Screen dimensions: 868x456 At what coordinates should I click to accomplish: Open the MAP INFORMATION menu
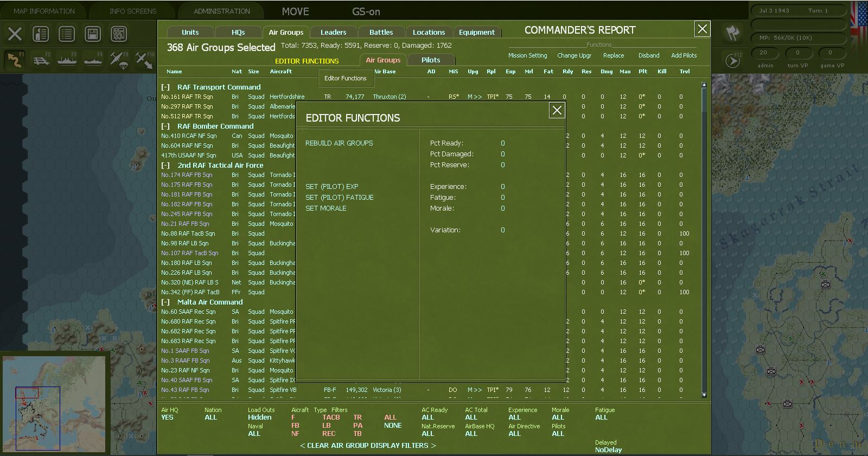click(x=44, y=11)
